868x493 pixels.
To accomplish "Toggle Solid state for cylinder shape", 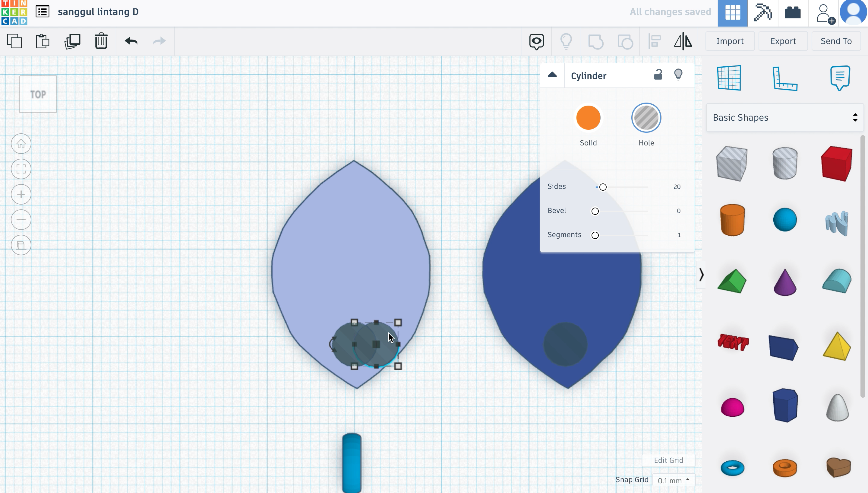I will coord(589,118).
